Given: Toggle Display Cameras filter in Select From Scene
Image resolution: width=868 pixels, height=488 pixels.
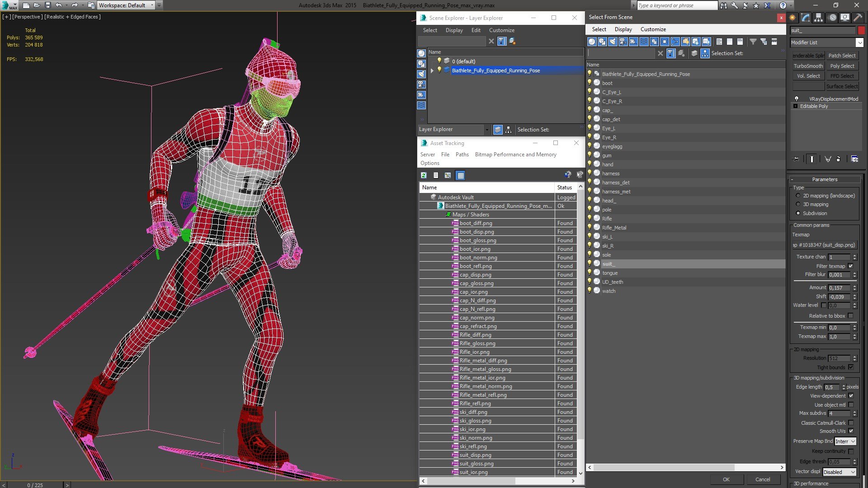Looking at the screenshot, I should coord(623,42).
